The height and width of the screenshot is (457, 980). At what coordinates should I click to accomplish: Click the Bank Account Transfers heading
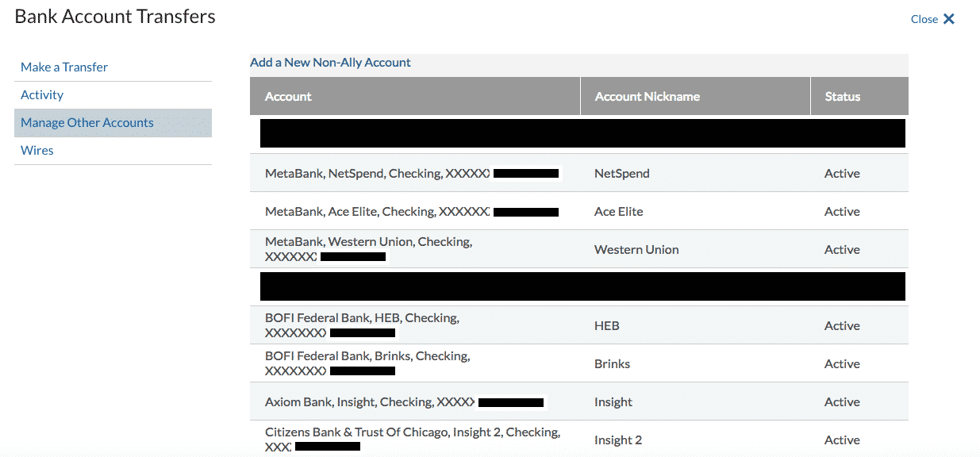point(115,16)
